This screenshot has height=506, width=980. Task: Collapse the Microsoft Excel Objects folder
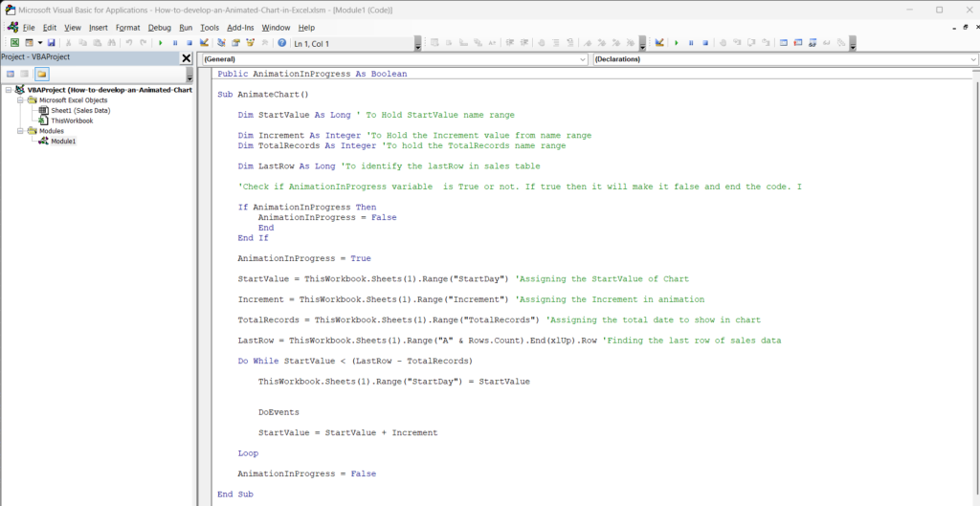(x=20, y=99)
